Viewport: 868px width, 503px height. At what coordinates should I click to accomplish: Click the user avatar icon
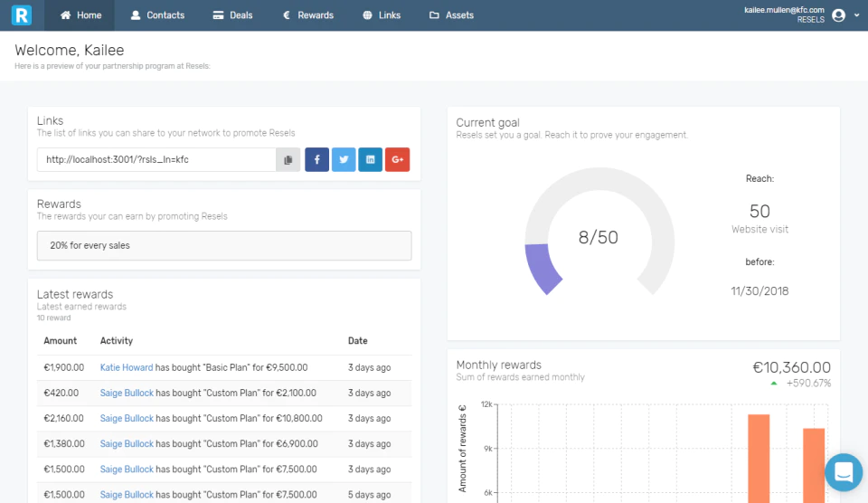tap(839, 15)
